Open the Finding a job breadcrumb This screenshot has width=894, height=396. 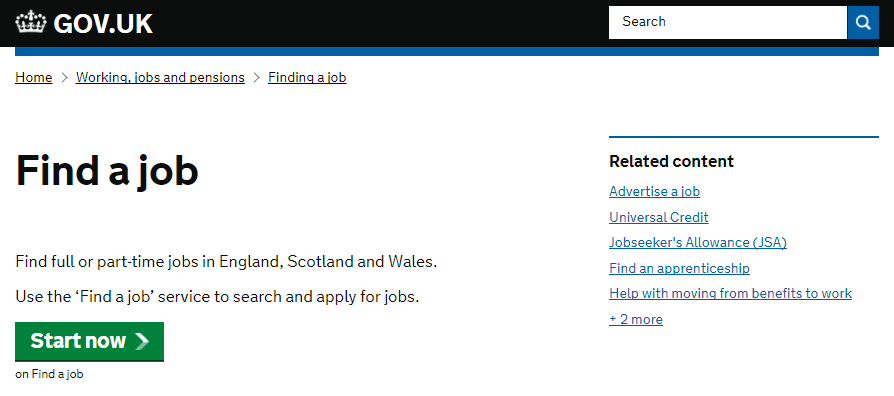[307, 77]
